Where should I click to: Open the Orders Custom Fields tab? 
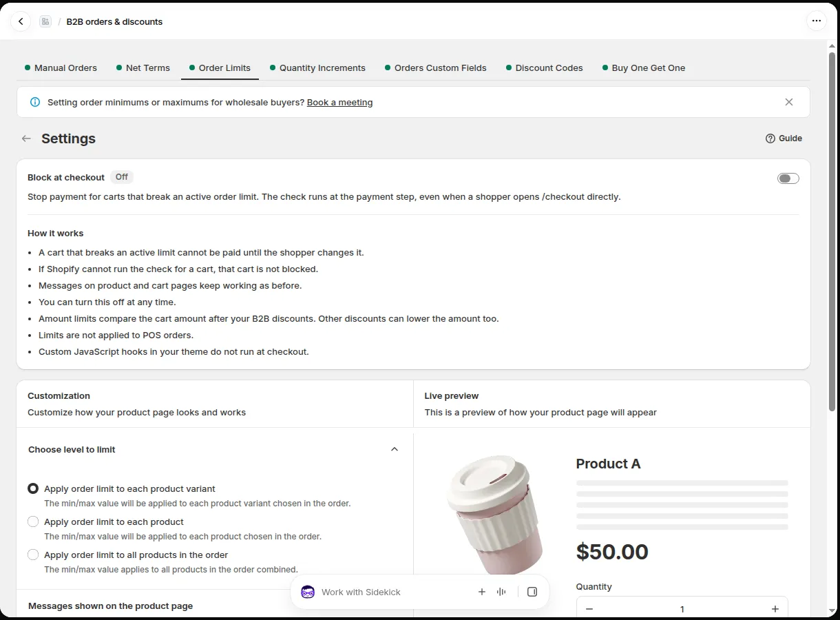[436, 68]
